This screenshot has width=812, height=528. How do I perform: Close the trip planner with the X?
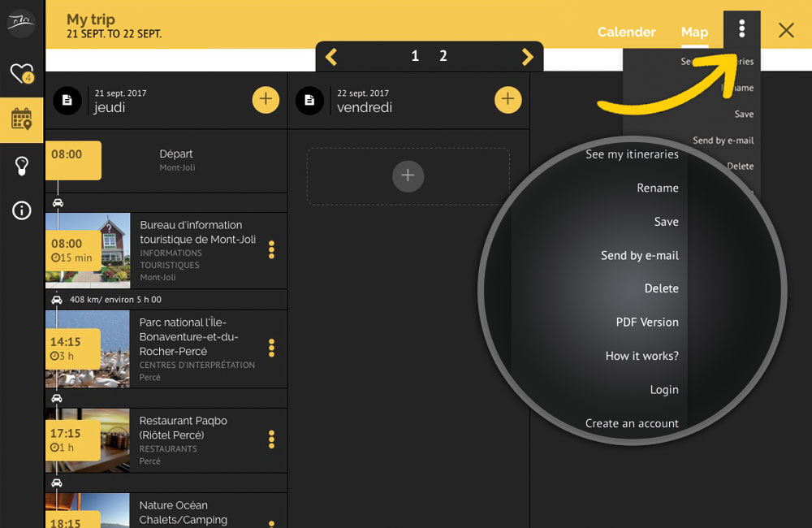[x=786, y=31]
